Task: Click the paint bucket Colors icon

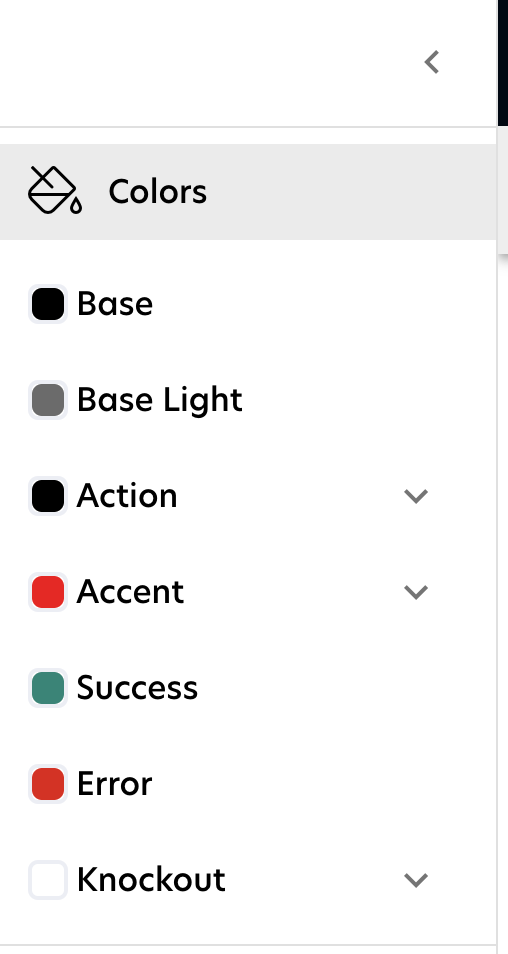Action: 55,190
